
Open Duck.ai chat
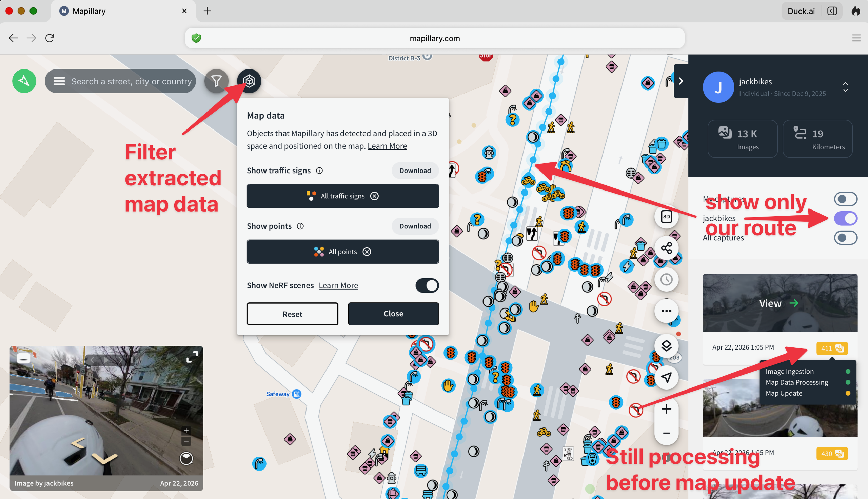point(801,11)
